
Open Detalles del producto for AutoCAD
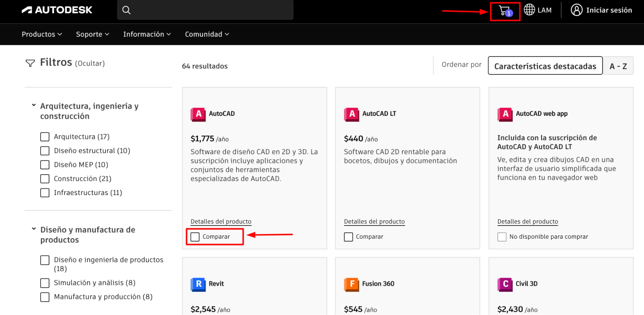tap(221, 221)
